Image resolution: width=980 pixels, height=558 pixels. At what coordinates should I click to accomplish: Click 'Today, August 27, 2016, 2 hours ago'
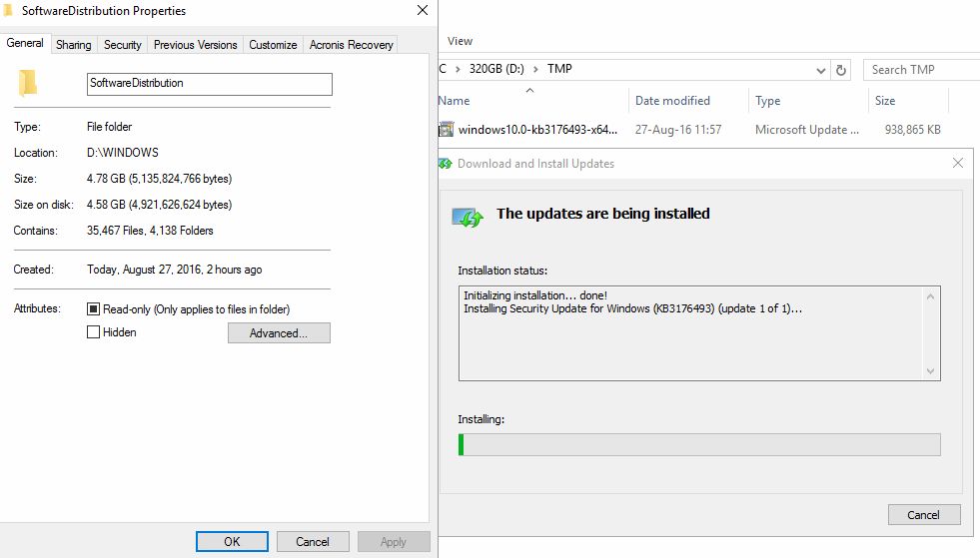coord(175,270)
